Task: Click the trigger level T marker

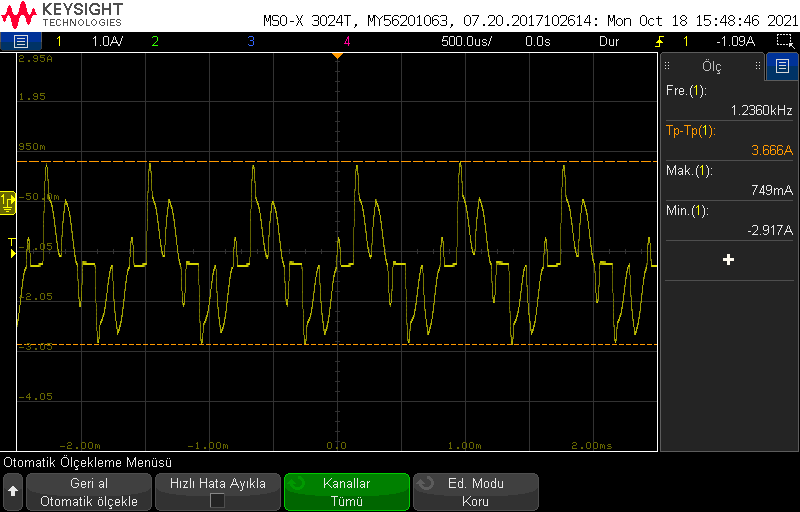Action: [x=13, y=247]
